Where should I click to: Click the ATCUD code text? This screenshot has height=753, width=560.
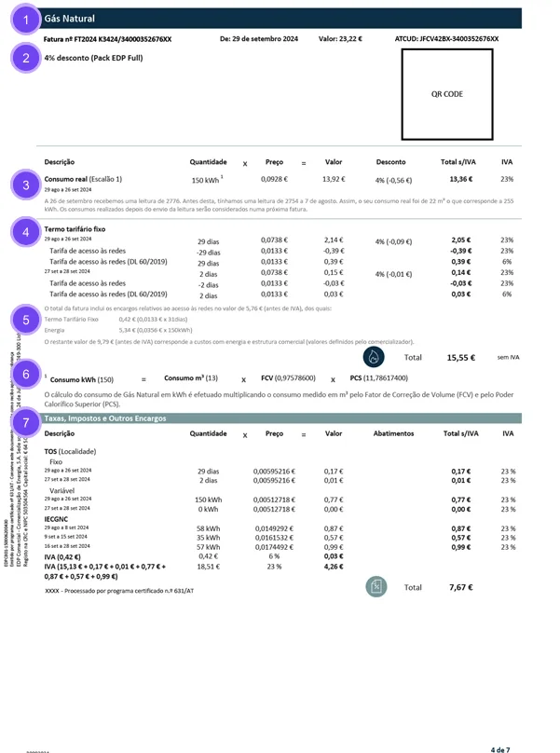(x=446, y=39)
